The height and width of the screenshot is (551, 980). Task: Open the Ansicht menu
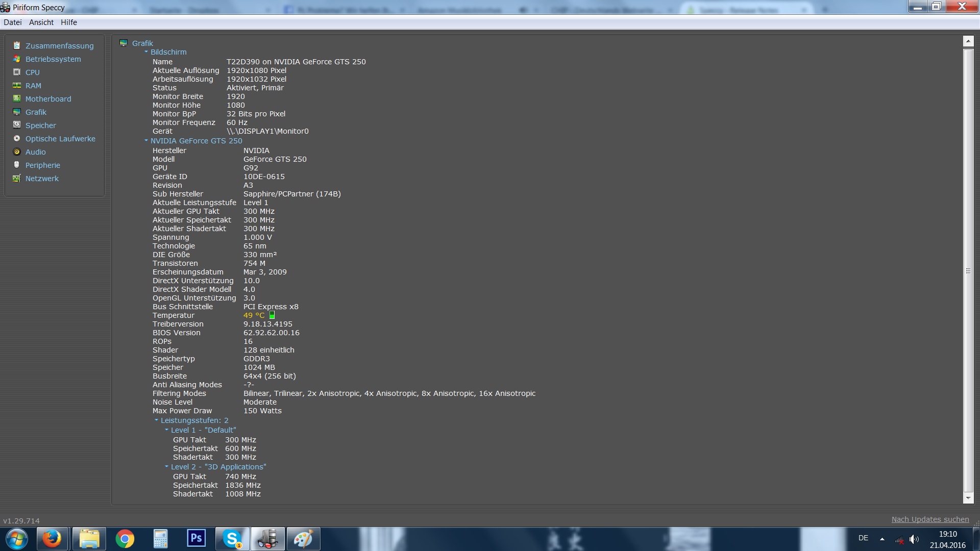[41, 22]
